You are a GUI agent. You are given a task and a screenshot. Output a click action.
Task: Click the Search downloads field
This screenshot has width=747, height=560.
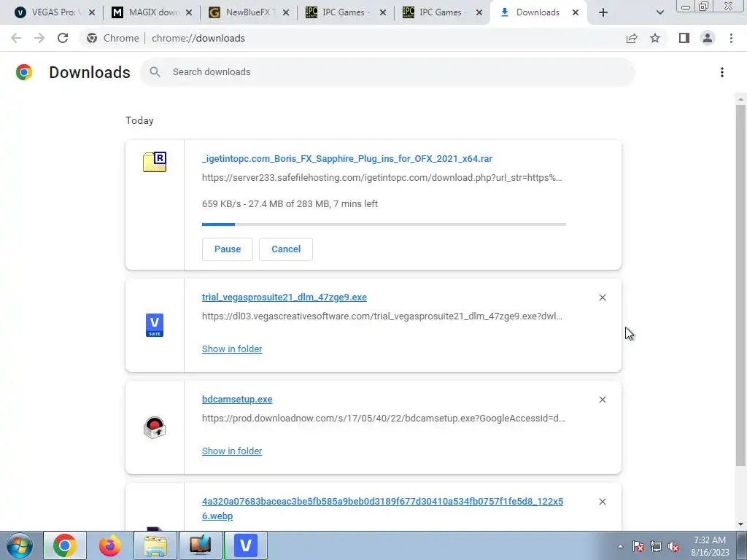[387, 72]
